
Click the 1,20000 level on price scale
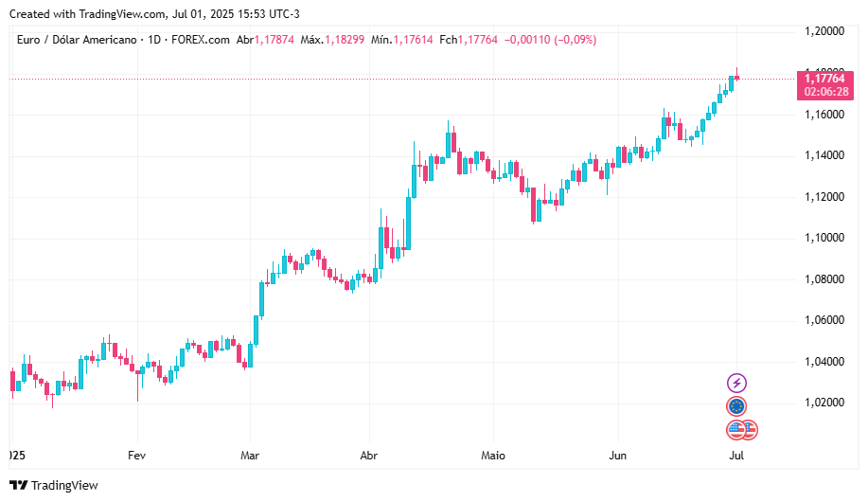pos(824,31)
